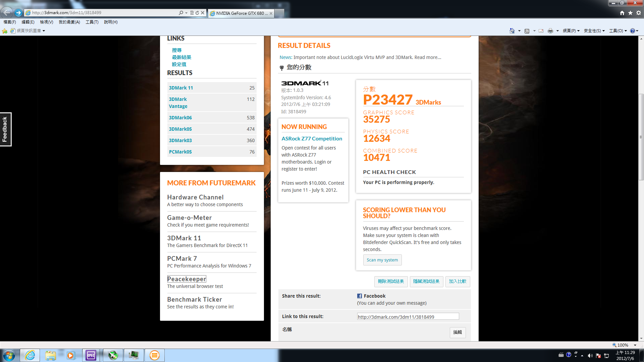
Task: Click the 最新結果 latest results link
Action: click(x=181, y=57)
